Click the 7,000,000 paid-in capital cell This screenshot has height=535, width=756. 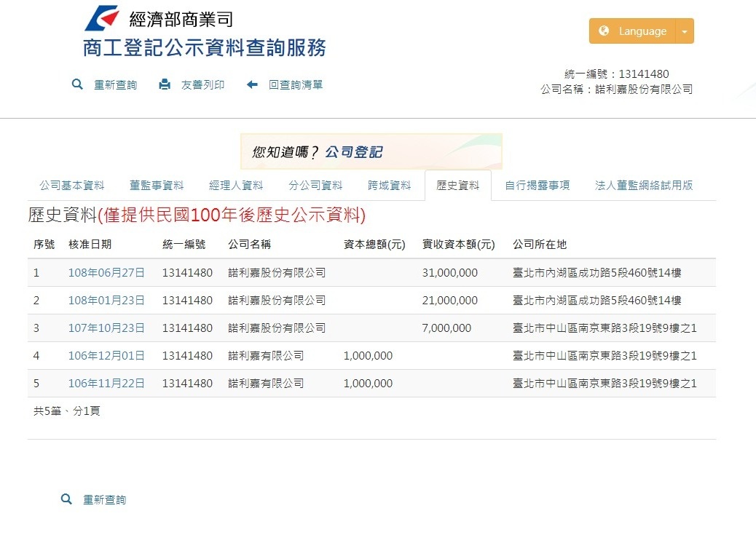(x=446, y=328)
